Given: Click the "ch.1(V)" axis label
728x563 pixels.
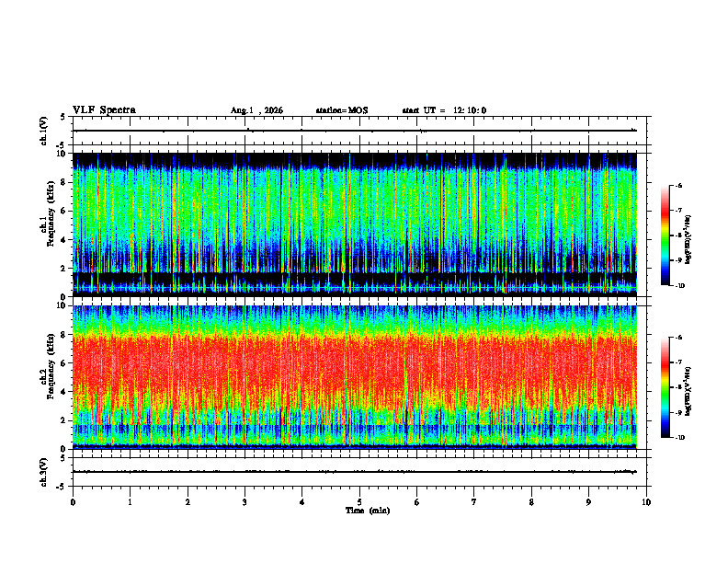Looking at the screenshot, I should 44,131.
